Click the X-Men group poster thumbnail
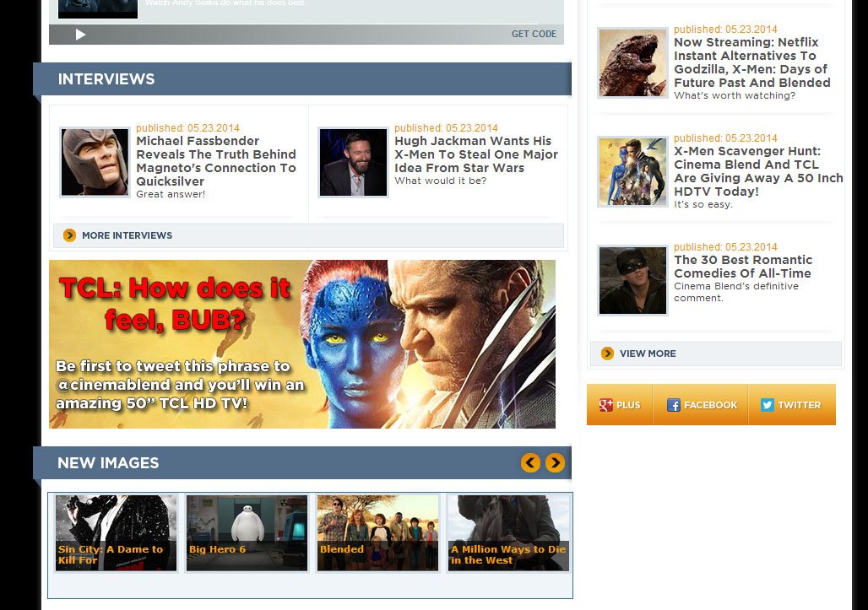Image resolution: width=868 pixels, height=610 pixels. [632, 172]
